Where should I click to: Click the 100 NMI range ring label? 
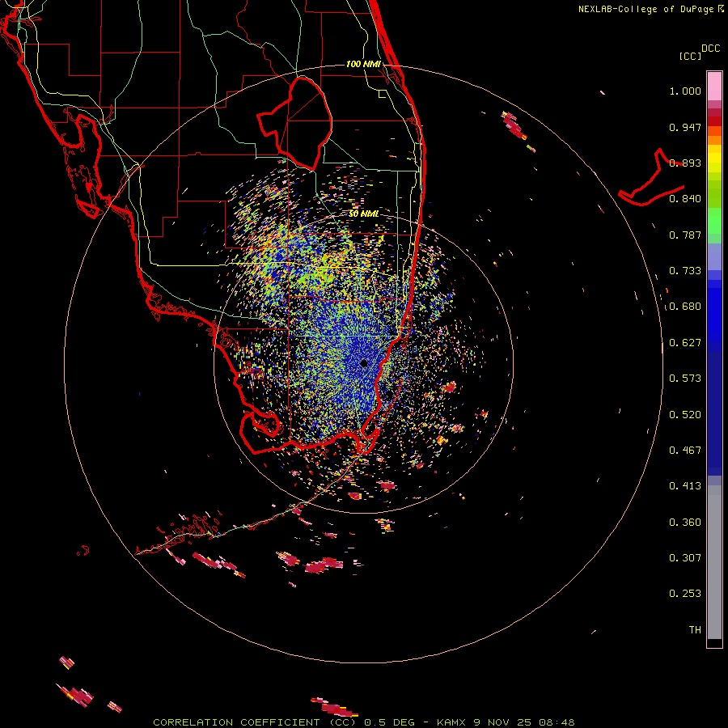363,64
